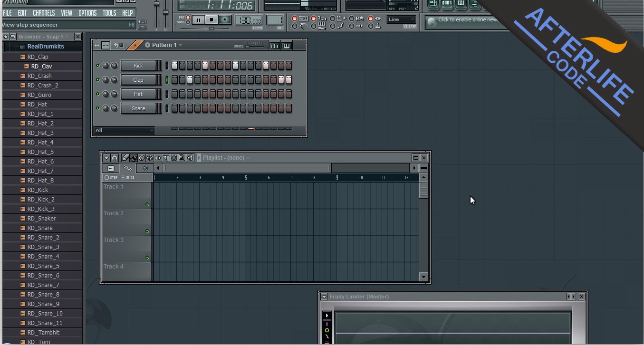Image resolution: width=644 pixels, height=345 pixels.
Task: Click the RD_Clap sample icon in browser
Action: [x=22, y=57]
